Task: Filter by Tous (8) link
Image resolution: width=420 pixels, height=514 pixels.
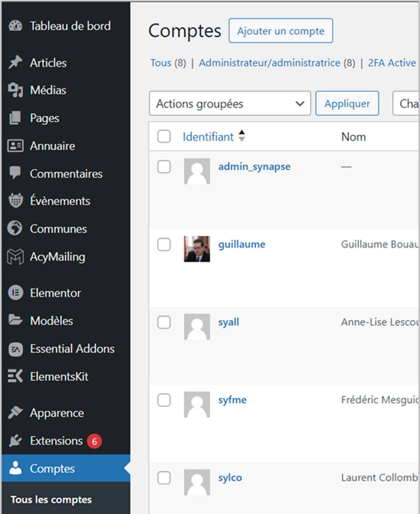Action: click(x=168, y=63)
